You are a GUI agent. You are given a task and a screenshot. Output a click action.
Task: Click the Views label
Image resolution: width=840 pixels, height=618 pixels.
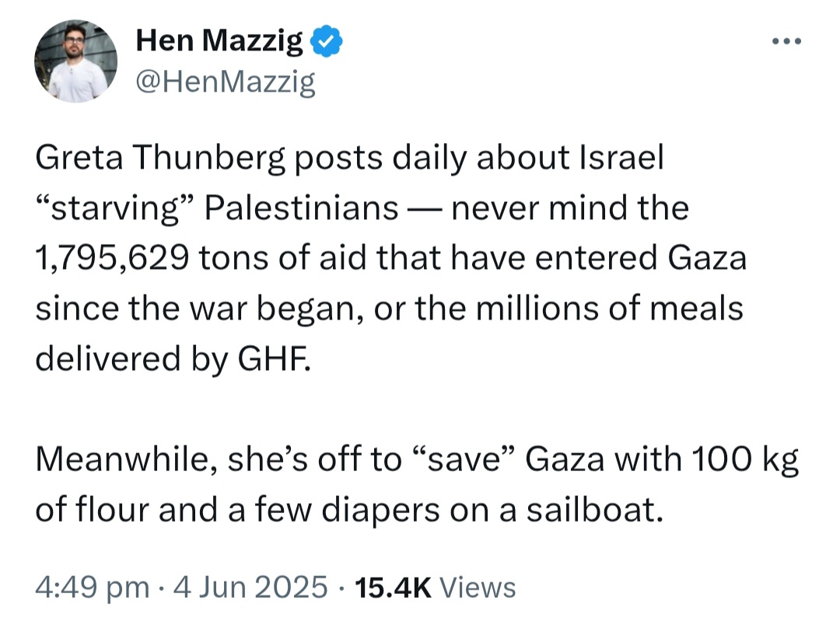tap(478, 587)
